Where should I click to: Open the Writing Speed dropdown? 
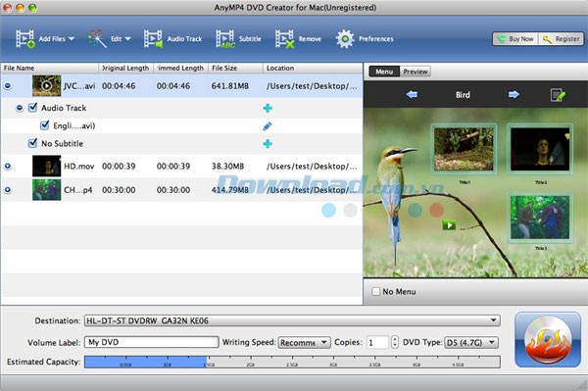tap(304, 342)
